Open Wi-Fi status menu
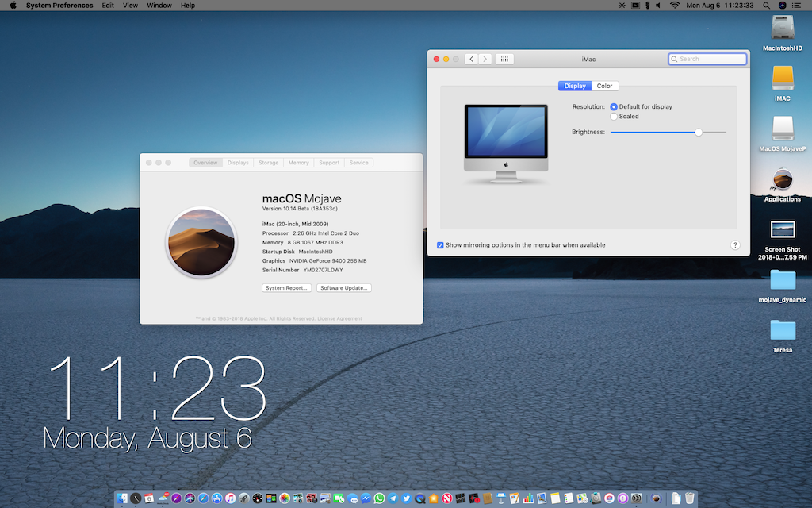 click(674, 6)
